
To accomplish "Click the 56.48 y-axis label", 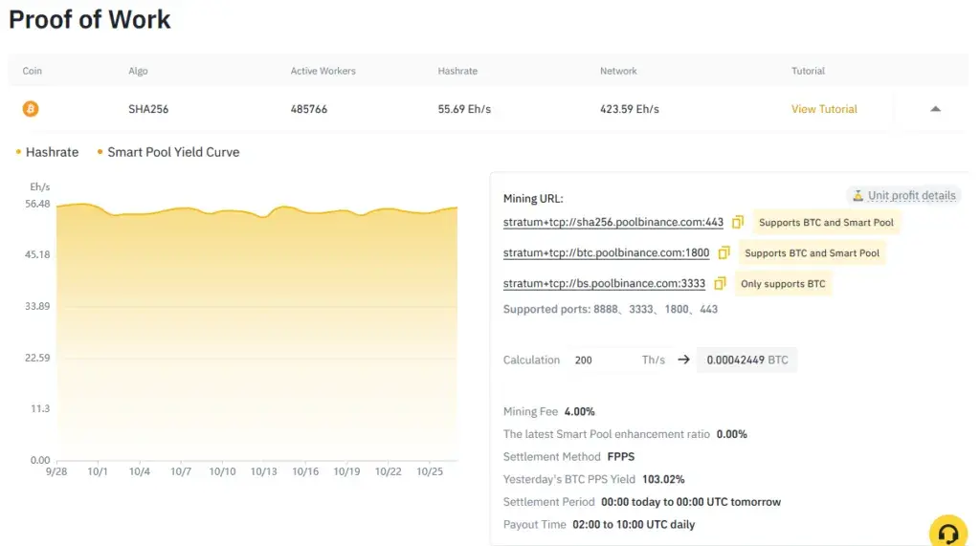I will (x=37, y=204).
